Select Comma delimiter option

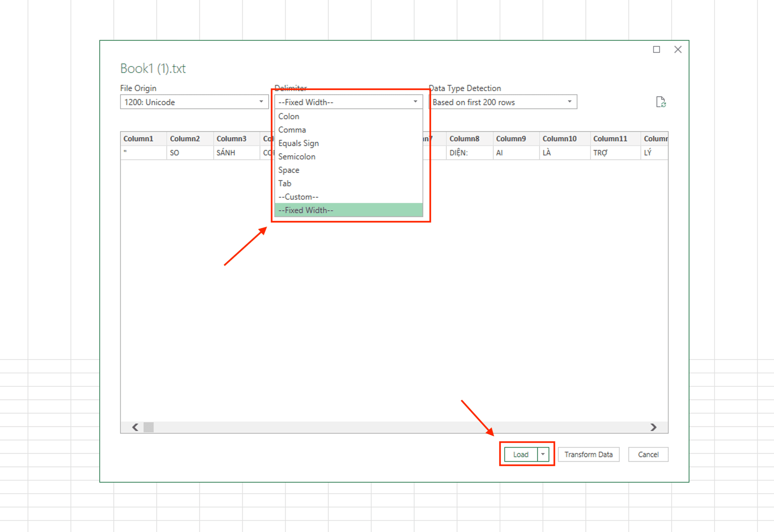[292, 130]
